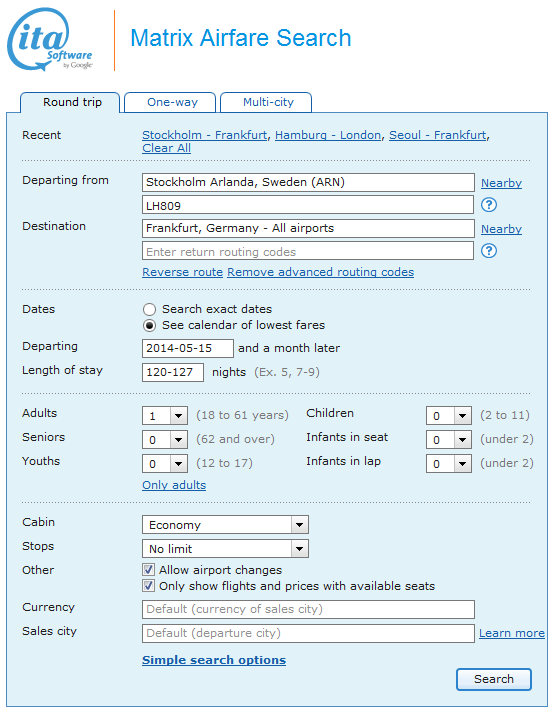Image resolution: width=551 pixels, height=709 pixels.
Task: Open help icon for return routing codes
Action: [489, 251]
